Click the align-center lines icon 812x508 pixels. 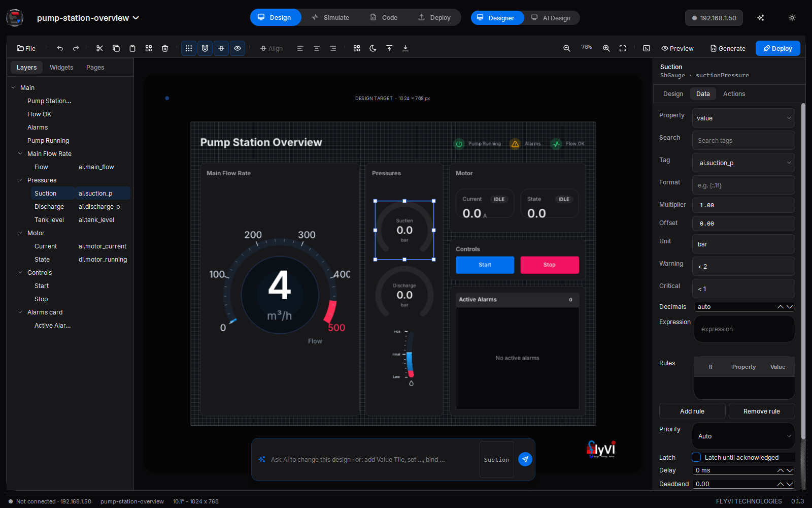click(x=317, y=48)
